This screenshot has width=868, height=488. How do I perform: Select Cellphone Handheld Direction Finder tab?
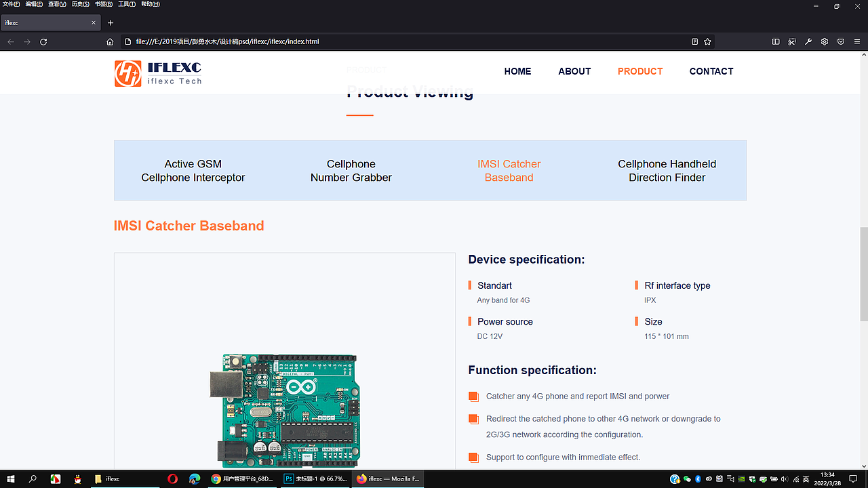[x=667, y=171]
